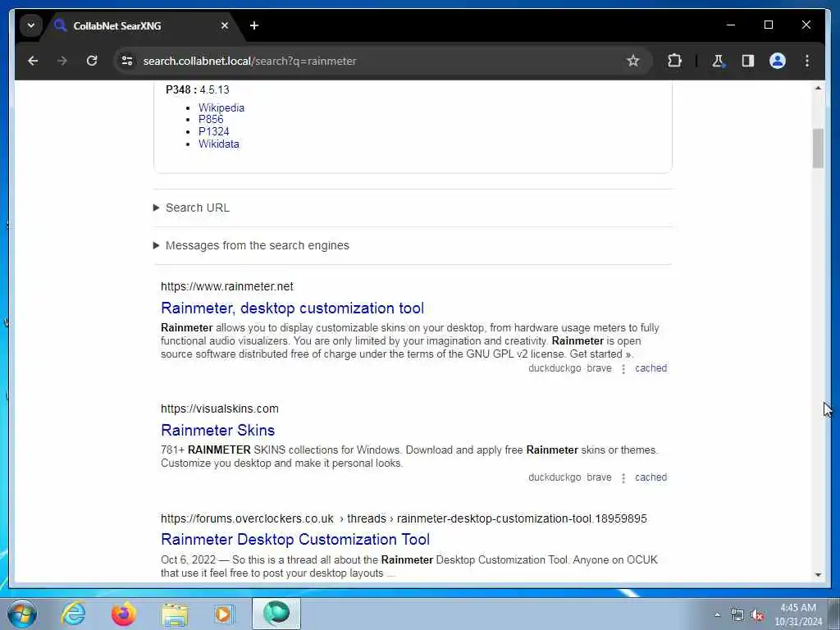Screen dimensions: 840x630
Task: Open Rainmeter, desktop customization tool result
Action: tap(293, 308)
